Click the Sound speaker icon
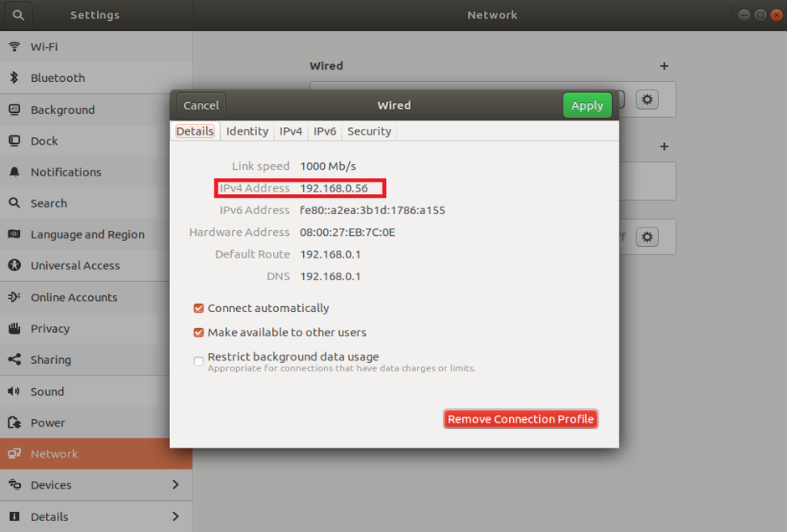The height and width of the screenshot is (532, 787). pyautogui.click(x=14, y=391)
